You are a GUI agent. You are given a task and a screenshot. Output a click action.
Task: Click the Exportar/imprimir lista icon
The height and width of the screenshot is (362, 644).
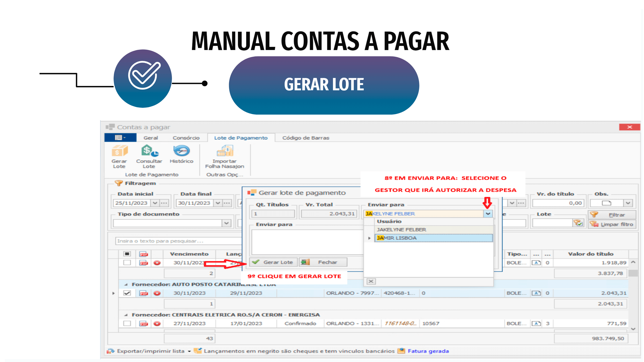(x=110, y=351)
